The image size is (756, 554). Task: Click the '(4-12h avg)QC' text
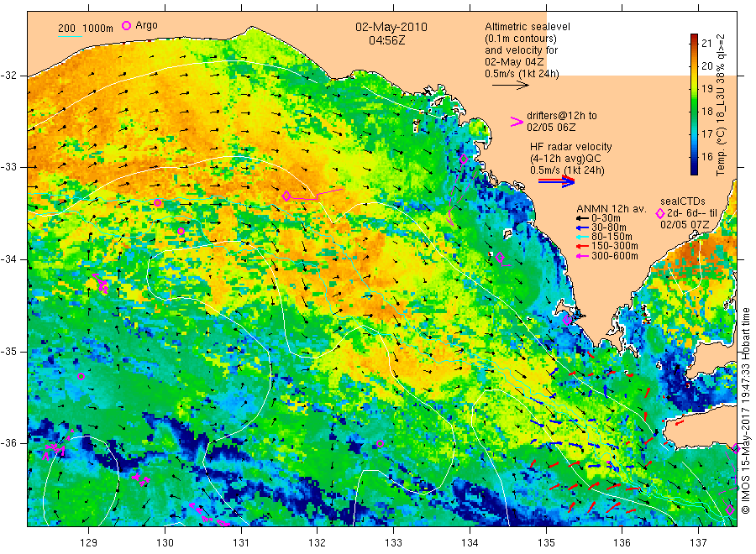point(565,159)
